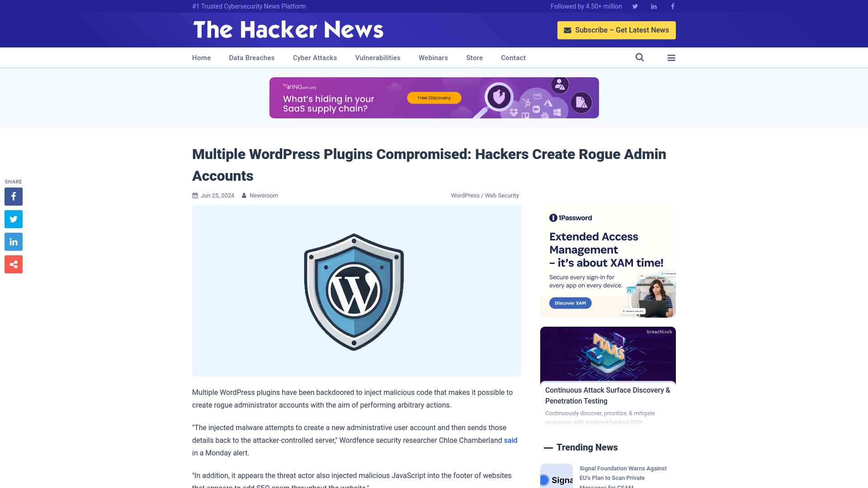This screenshot has width=868, height=488.
Task: Click the Subscribe Get Latest News button
Action: (617, 30)
